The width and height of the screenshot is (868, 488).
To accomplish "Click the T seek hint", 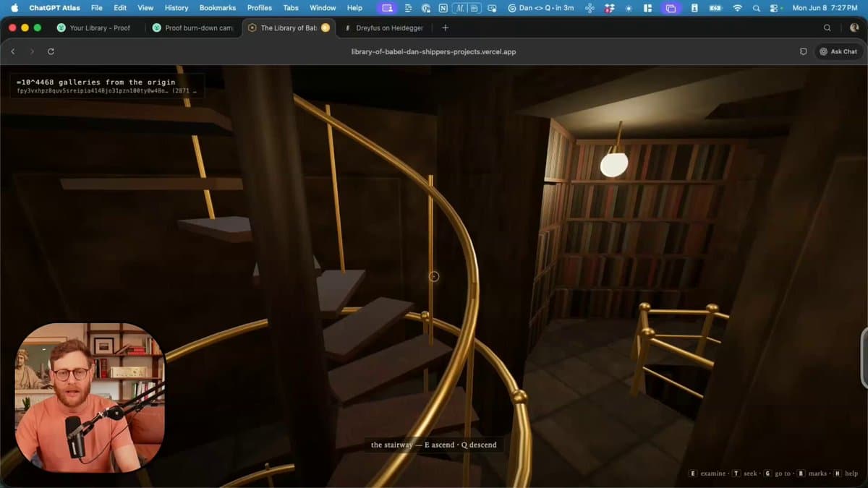I will coord(745,474).
